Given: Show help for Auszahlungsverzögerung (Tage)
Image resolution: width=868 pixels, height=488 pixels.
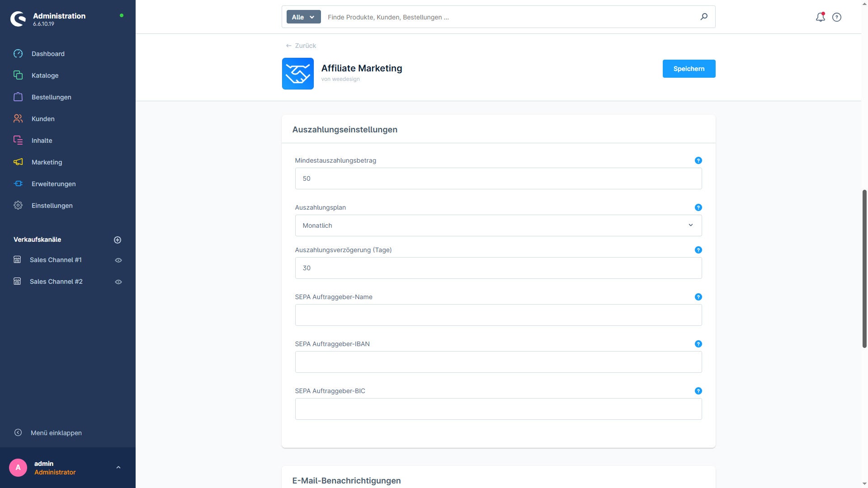Looking at the screenshot, I should 698,250.
